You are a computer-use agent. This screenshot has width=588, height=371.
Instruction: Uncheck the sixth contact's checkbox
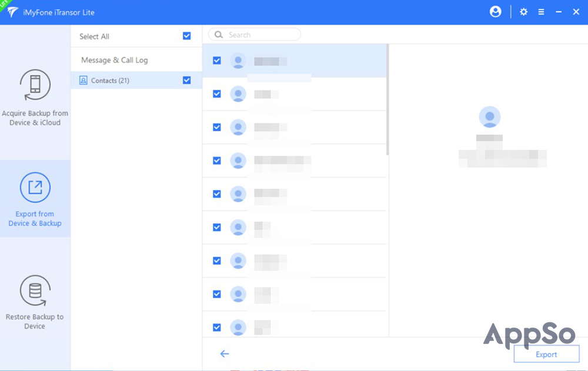click(217, 228)
